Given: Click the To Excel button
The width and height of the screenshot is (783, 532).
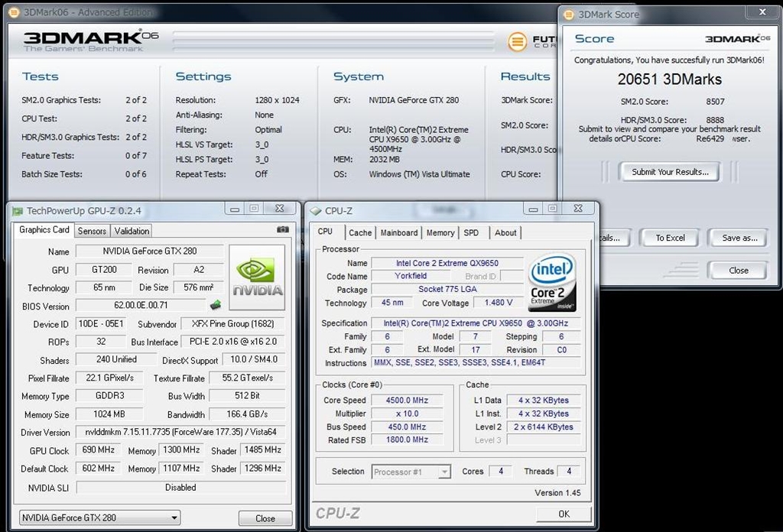Looking at the screenshot, I should pyautogui.click(x=670, y=238).
